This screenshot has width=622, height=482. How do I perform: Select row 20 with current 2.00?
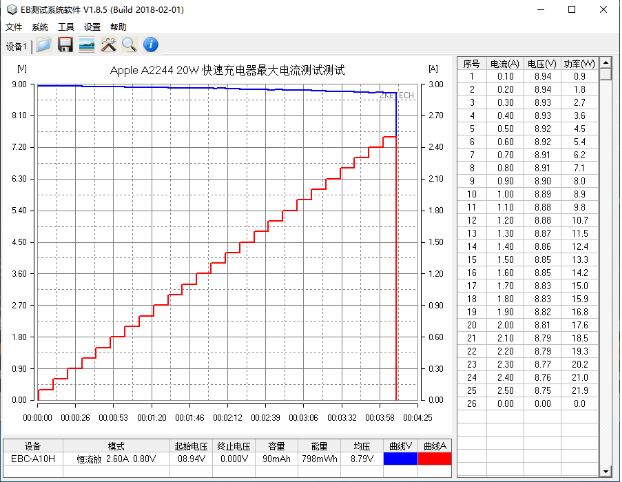pos(528,325)
